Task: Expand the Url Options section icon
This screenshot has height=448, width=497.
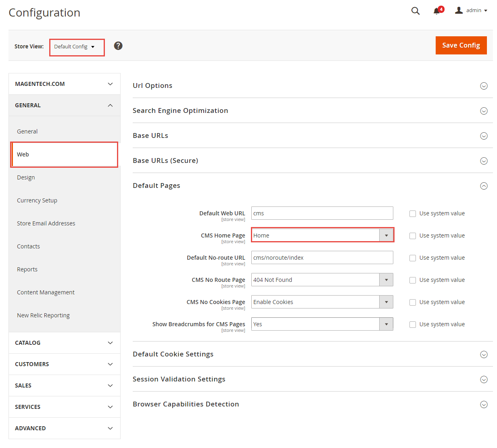Action: 484,86
